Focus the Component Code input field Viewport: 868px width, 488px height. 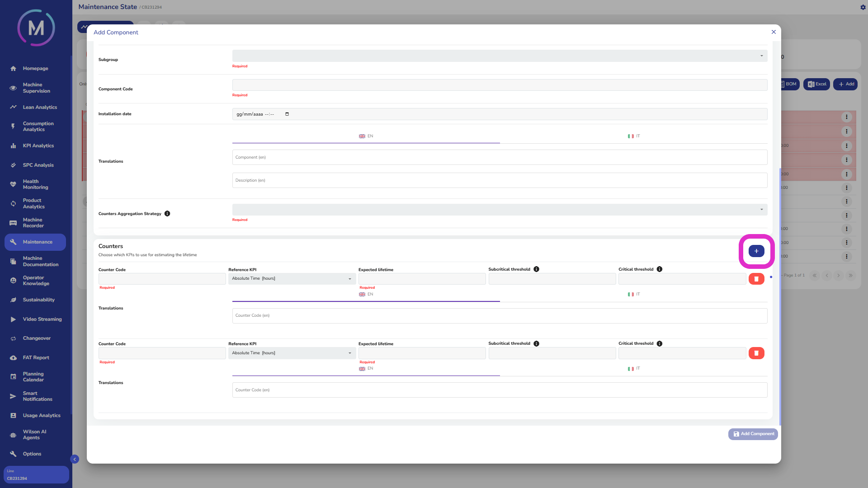pyautogui.click(x=500, y=85)
